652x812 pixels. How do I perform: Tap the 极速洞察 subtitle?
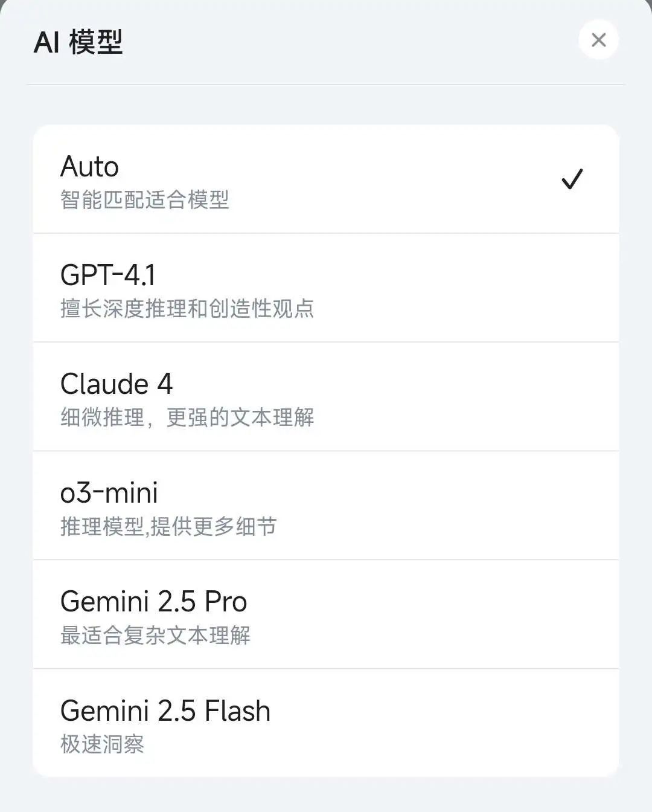tap(102, 744)
